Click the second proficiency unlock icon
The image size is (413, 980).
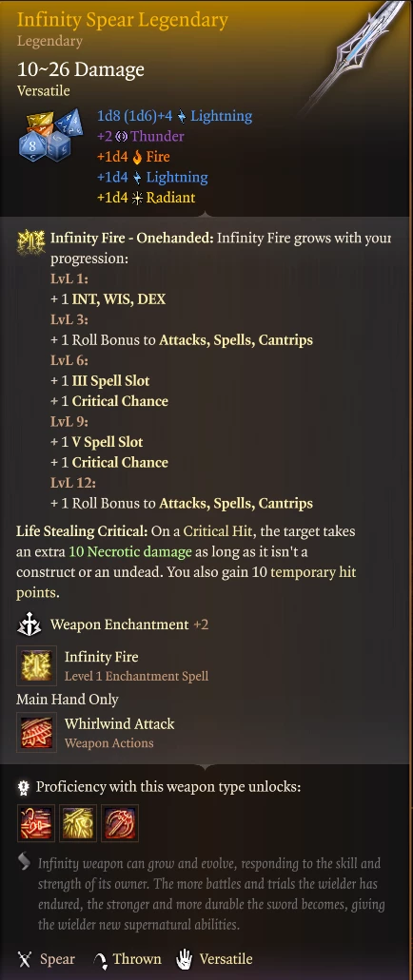[x=78, y=823]
